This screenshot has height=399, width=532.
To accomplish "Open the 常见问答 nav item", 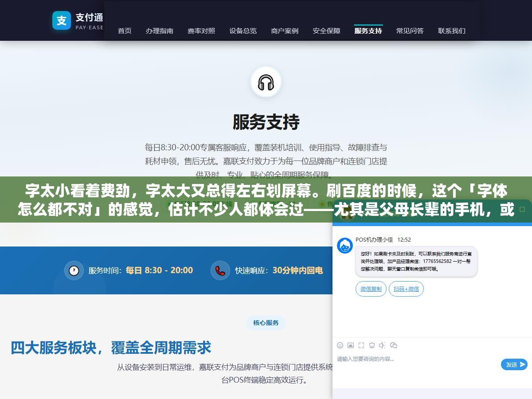I will point(410,31).
